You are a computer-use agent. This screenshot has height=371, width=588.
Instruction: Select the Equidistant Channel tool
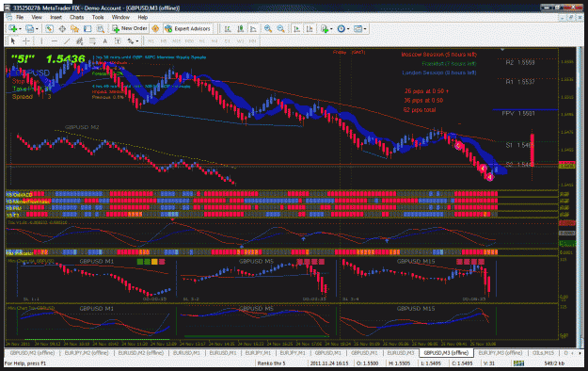pos(80,40)
